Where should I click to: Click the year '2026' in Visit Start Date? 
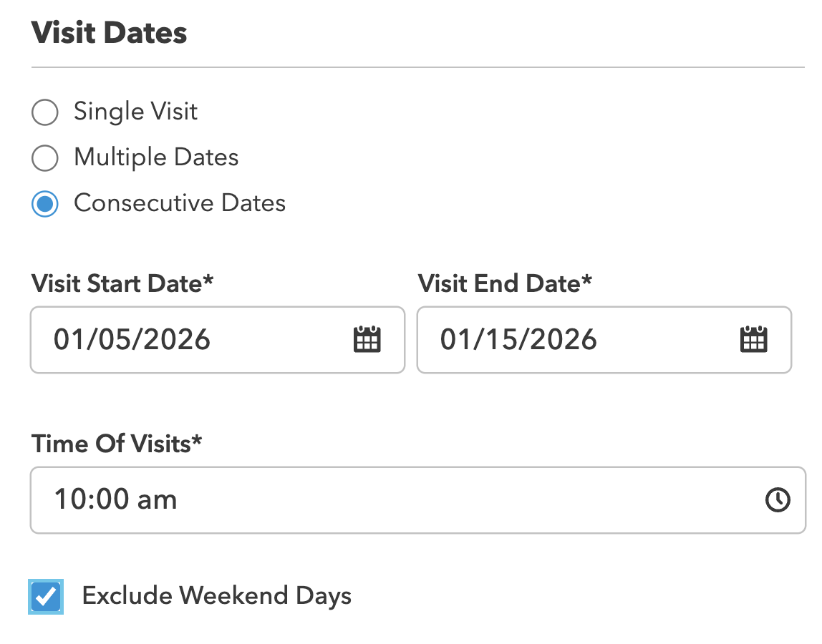(x=177, y=340)
